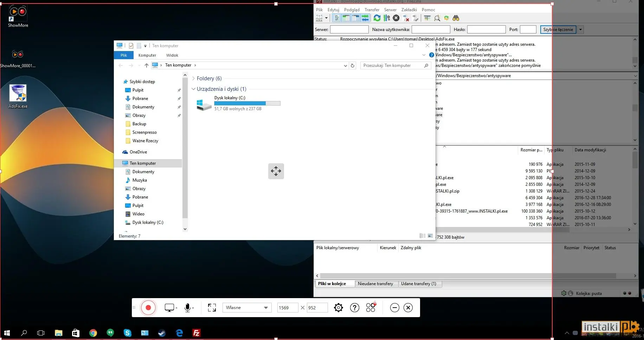644x340 pixels.
Task: Click FileZilla refresh file list icon
Action: pos(377,18)
